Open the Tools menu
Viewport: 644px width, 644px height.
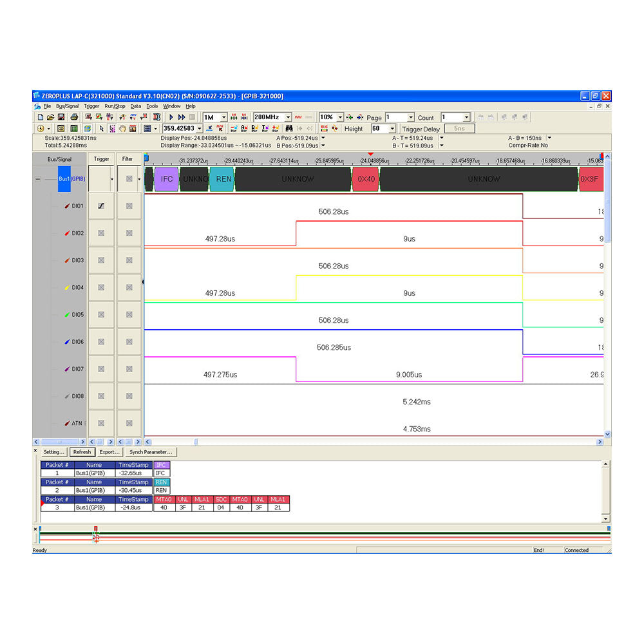(x=152, y=106)
